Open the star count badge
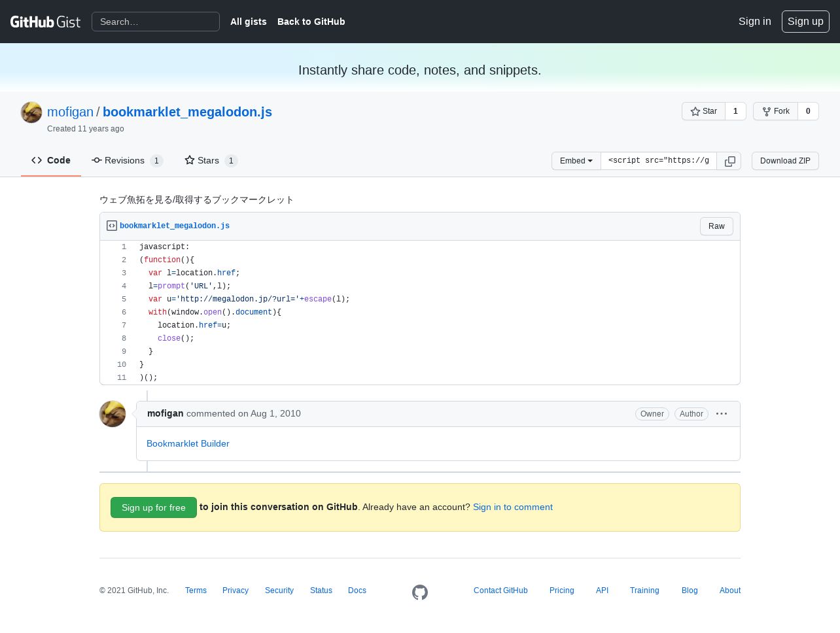The image size is (840, 633). click(x=735, y=111)
